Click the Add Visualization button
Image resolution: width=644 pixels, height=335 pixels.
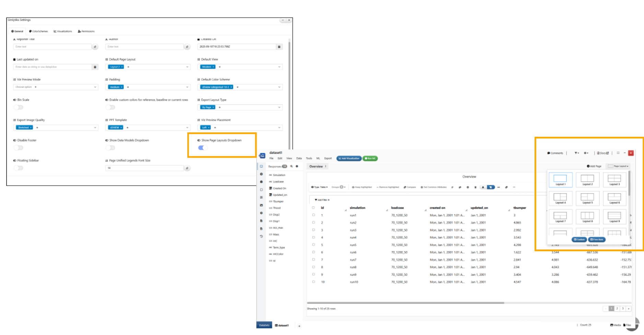(349, 158)
